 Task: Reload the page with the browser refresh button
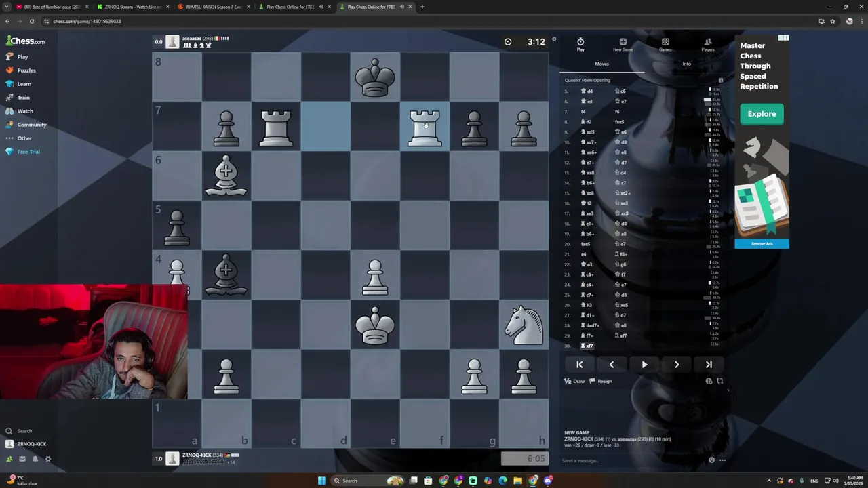(31, 21)
